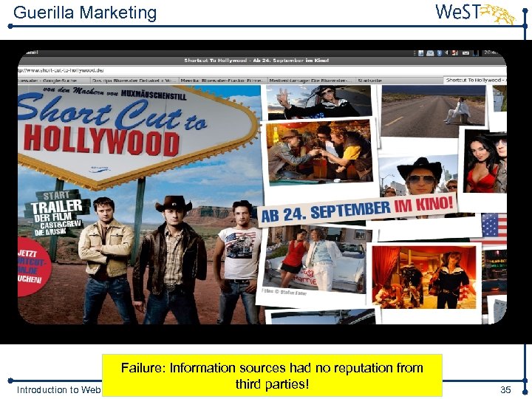Click the 'Introduction to Web' footer text
Viewport: 532px width, 399px height.
coord(58,390)
